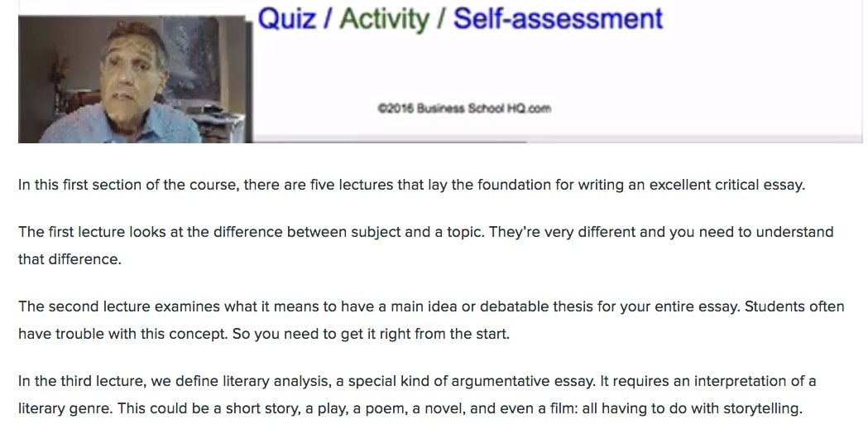Image resolution: width=868 pixels, height=439 pixels.
Task: Click the words "subject and a topic"
Action: [418, 232]
